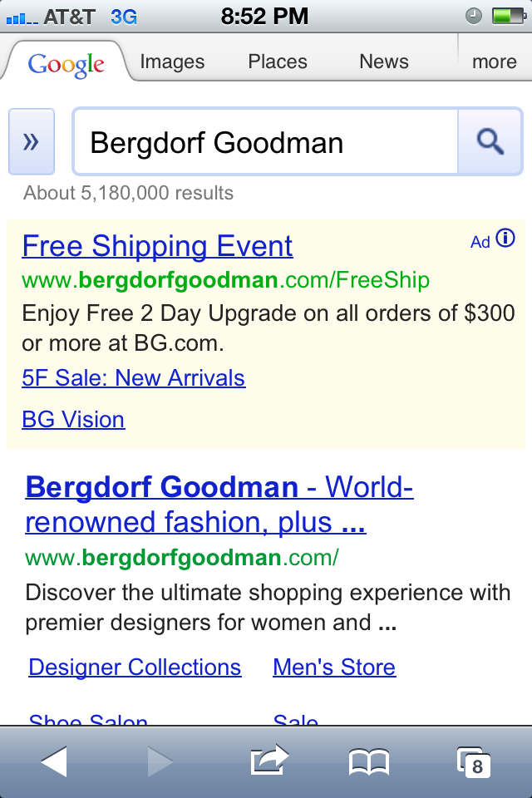The image size is (532, 798).
Task: Go to the Men's Store sitelink
Action: point(334,667)
